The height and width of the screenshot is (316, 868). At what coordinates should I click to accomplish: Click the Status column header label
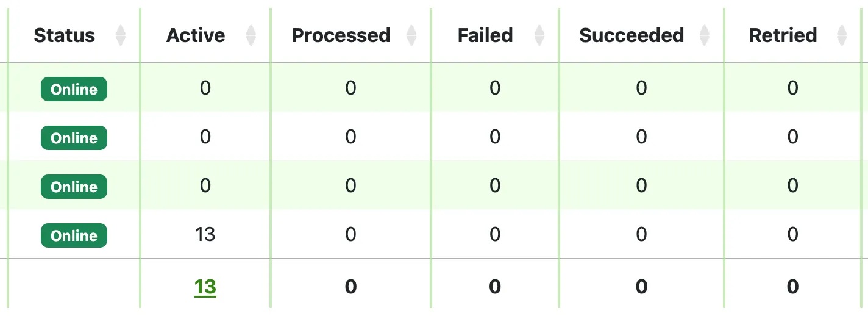point(64,35)
